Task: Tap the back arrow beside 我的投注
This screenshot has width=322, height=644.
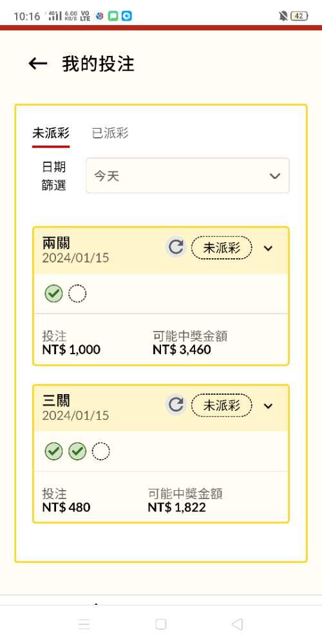Action: [x=38, y=64]
